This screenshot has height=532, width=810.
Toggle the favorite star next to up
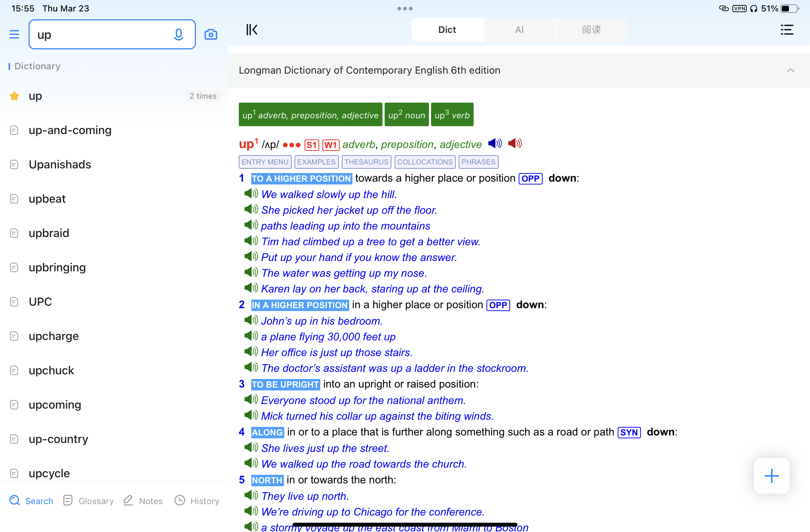coord(14,96)
